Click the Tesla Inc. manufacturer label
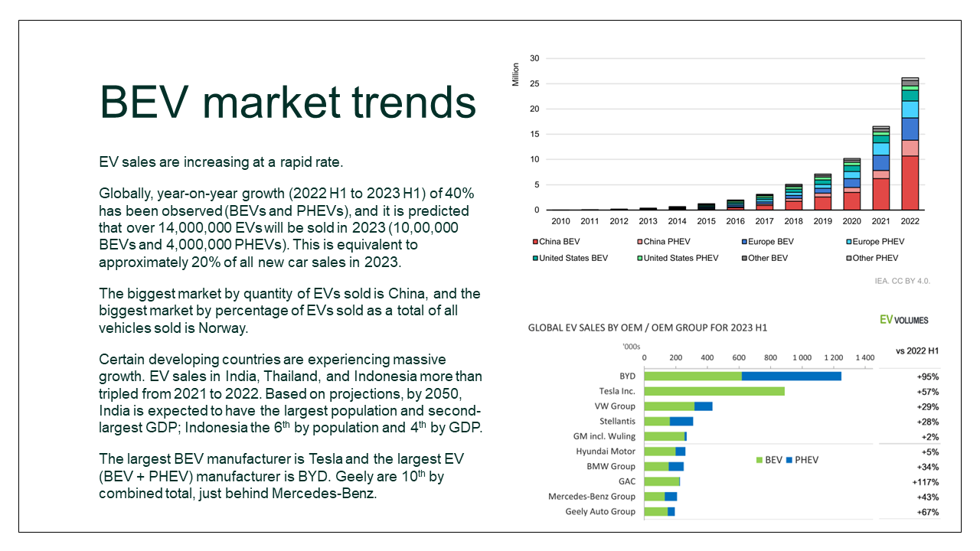Viewport: 980px width, 551px height. point(617,391)
